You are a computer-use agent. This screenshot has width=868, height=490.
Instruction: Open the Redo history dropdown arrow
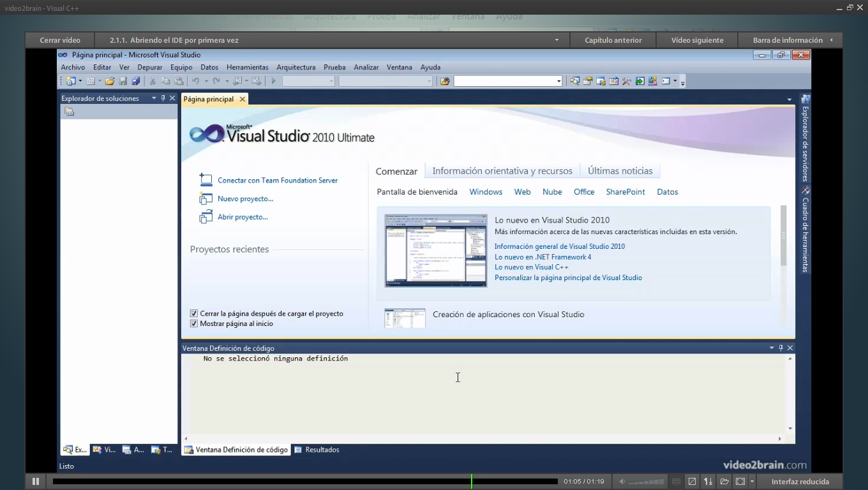(x=227, y=81)
